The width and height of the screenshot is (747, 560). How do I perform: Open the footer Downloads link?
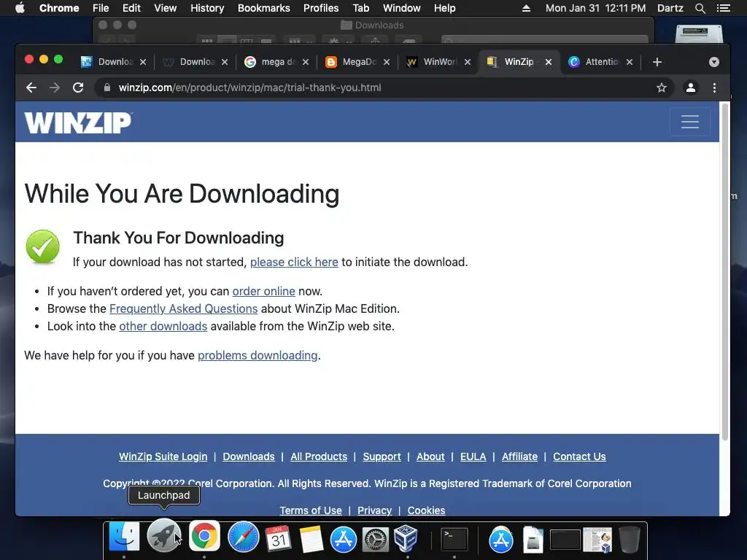(249, 456)
